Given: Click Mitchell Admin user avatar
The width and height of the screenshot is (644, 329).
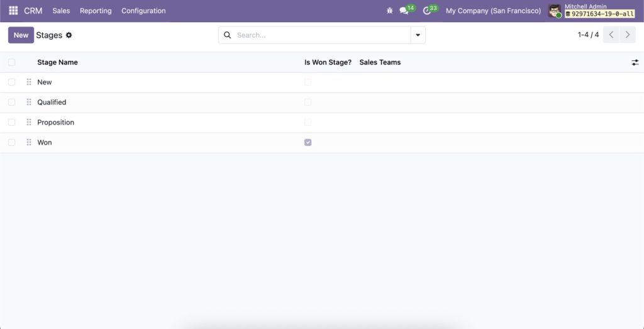Looking at the screenshot, I should pyautogui.click(x=554, y=11).
